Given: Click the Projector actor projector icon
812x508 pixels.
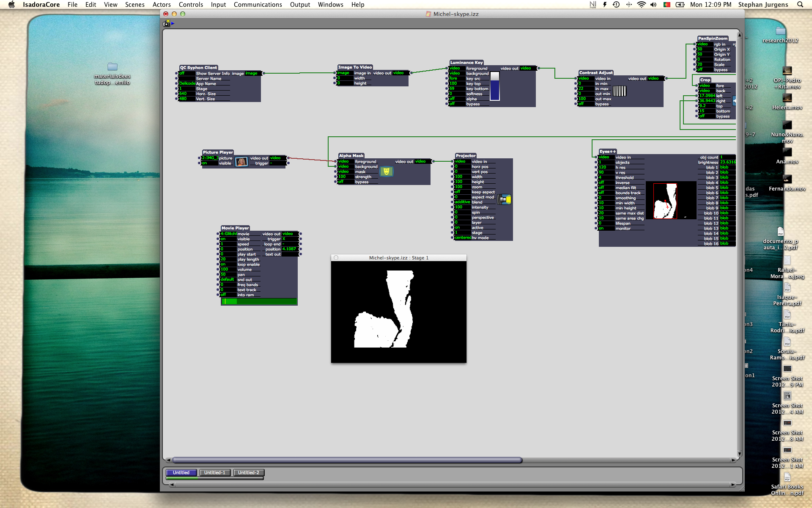Looking at the screenshot, I should click(505, 199).
